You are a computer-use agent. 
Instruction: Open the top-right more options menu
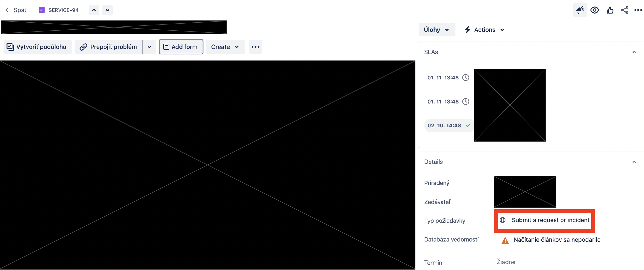[638, 10]
